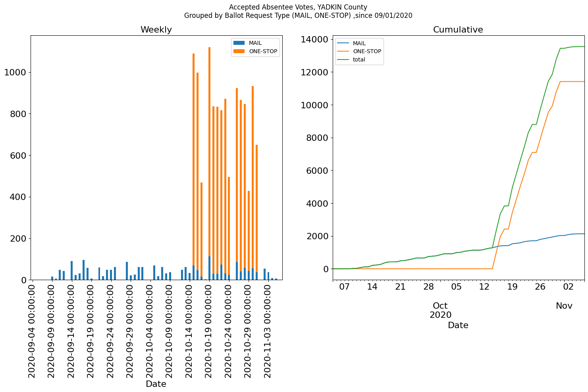Click the first tall orange bar near 1090
Viewport: 588px width, 392px height.
[x=193, y=159]
